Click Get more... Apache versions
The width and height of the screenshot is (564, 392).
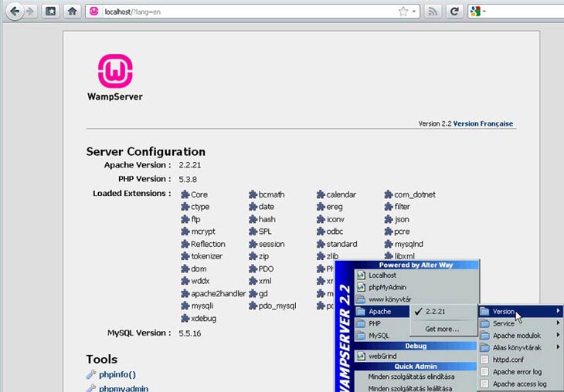click(x=443, y=329)
